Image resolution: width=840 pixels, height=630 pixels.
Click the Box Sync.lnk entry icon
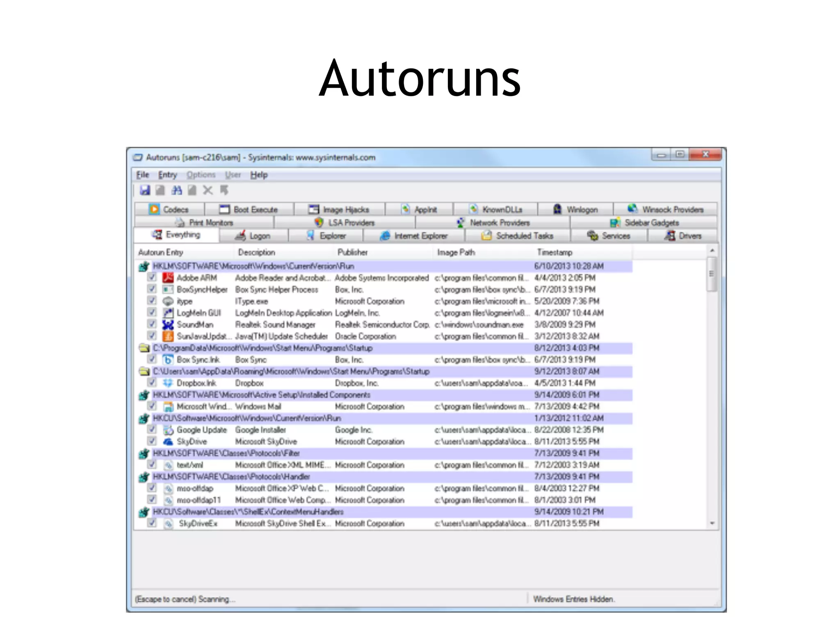click(x=168, y=360)
